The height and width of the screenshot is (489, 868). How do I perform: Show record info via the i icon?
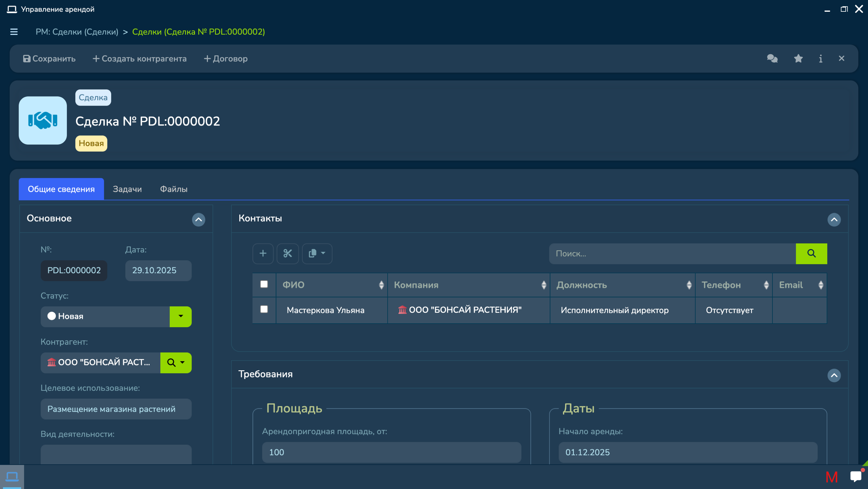[820, 59]
